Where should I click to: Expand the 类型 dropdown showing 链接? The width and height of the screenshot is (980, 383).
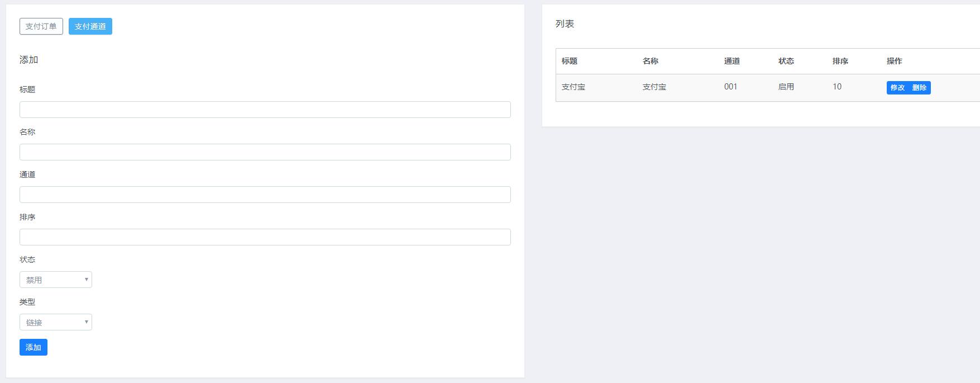click(56, 322)
